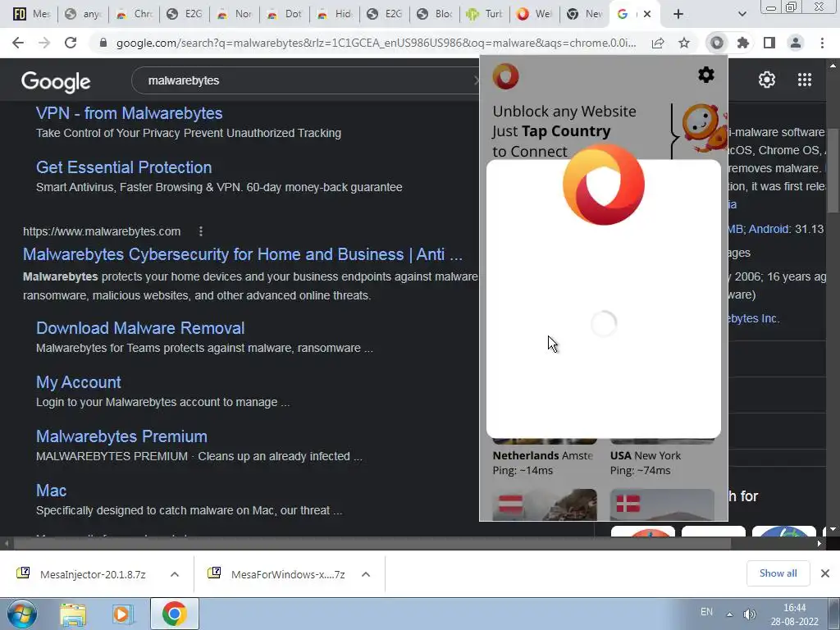Viewport: 840px width, 630px height.
Task: Open the My Account link
Action: [x=78, y=382]
